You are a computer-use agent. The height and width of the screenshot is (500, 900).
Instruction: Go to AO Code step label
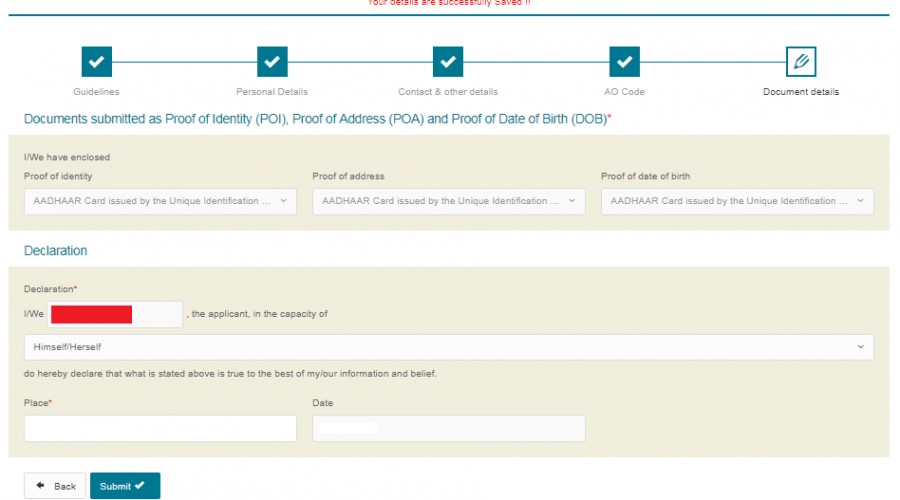pos(624,92)
